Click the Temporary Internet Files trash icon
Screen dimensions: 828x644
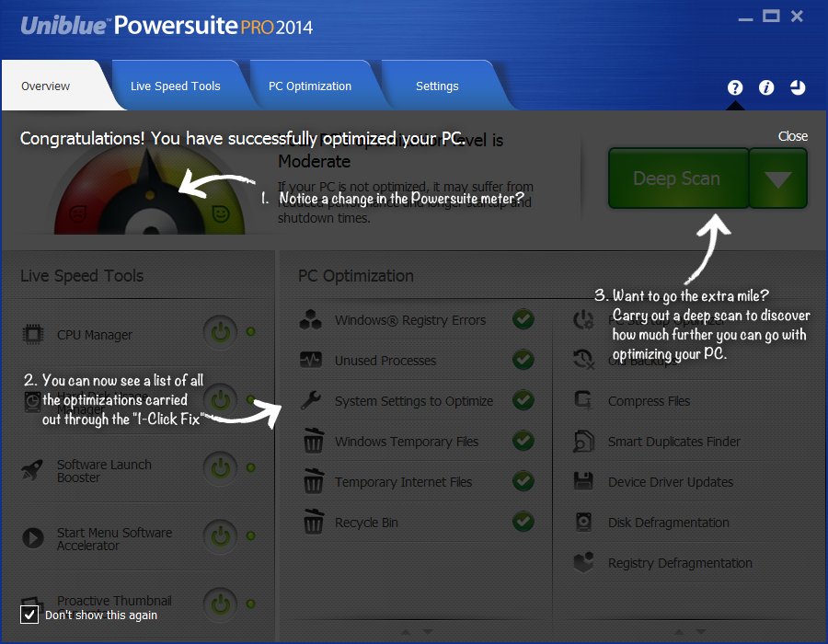(x=314, y=481)
